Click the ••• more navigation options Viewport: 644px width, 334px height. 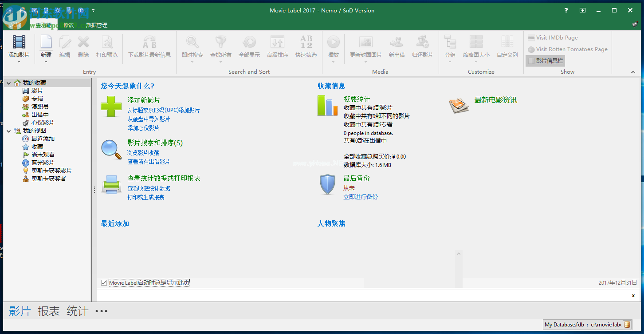pos(102,311)
